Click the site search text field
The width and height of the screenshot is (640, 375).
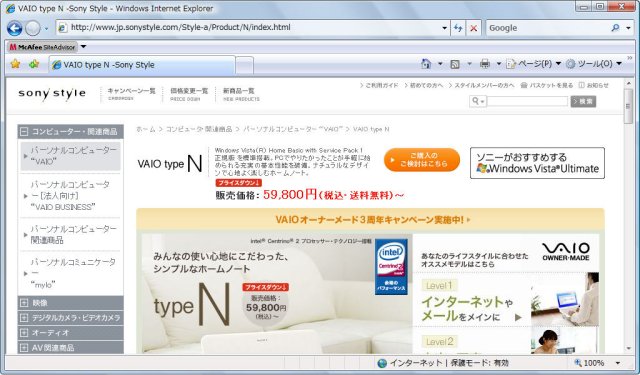[x=527, y=101]
